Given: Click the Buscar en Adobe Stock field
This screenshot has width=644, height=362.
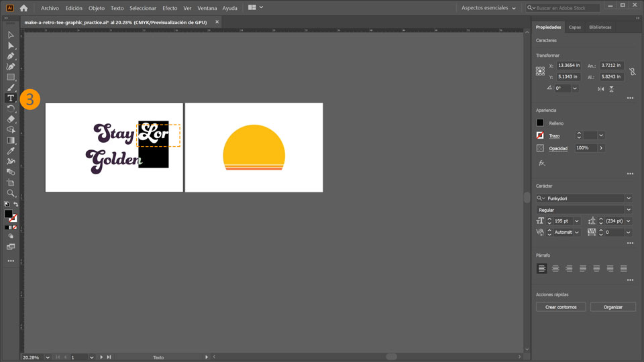Looking at the screenshot, I should coord(563,8).
